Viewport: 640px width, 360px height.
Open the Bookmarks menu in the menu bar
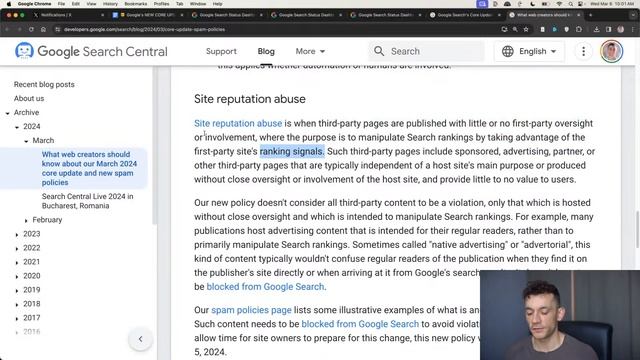[x=136, y=4]
